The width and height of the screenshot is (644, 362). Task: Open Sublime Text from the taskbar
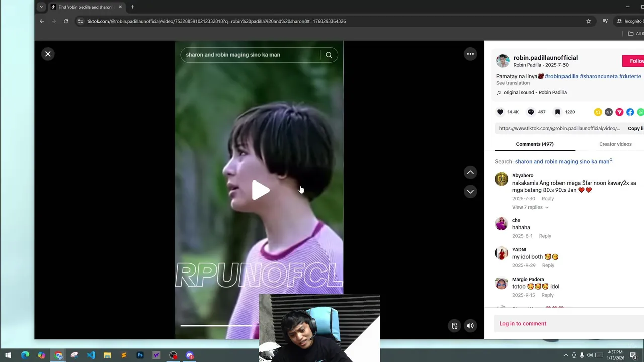pyautogui.click(x=124, y=355)
